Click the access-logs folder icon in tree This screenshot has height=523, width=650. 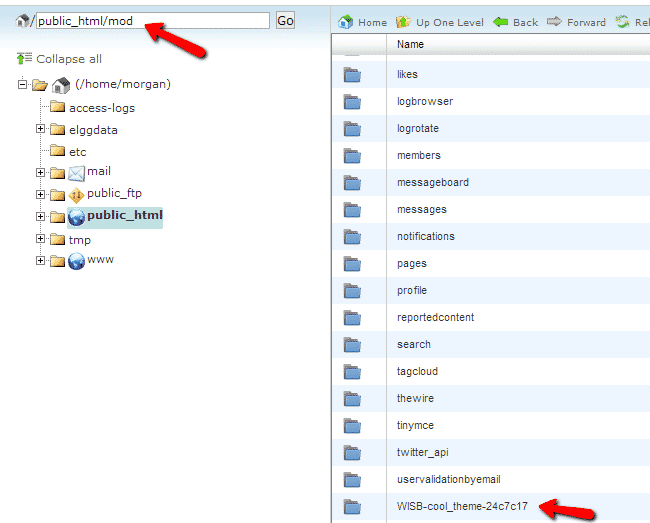[58, 107]
